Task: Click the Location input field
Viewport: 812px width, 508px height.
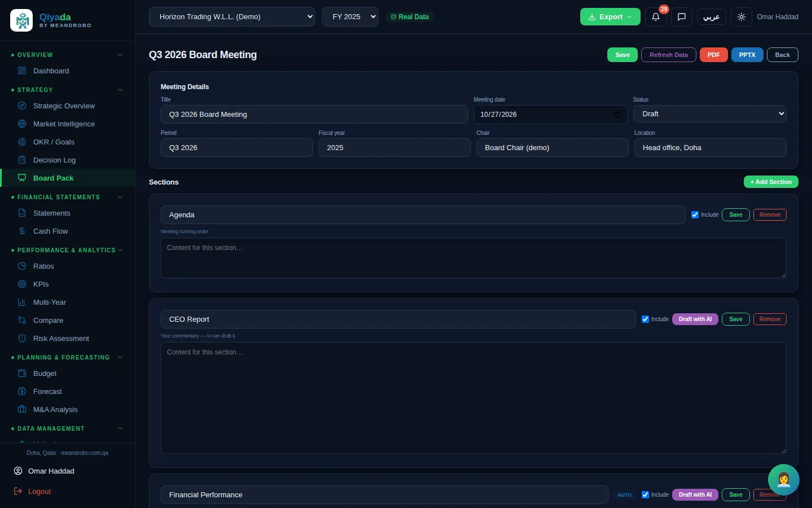Action: 710,147
